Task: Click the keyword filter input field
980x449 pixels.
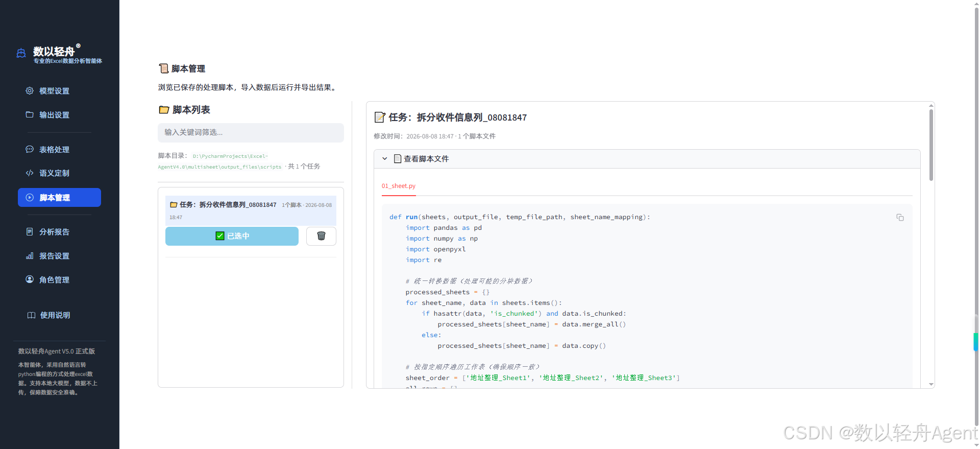Action: (251, 132)
